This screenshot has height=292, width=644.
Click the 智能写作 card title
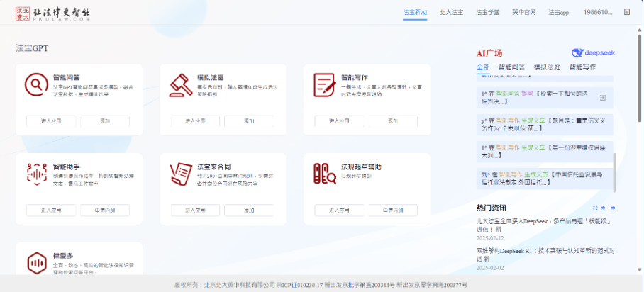[355, 78]
